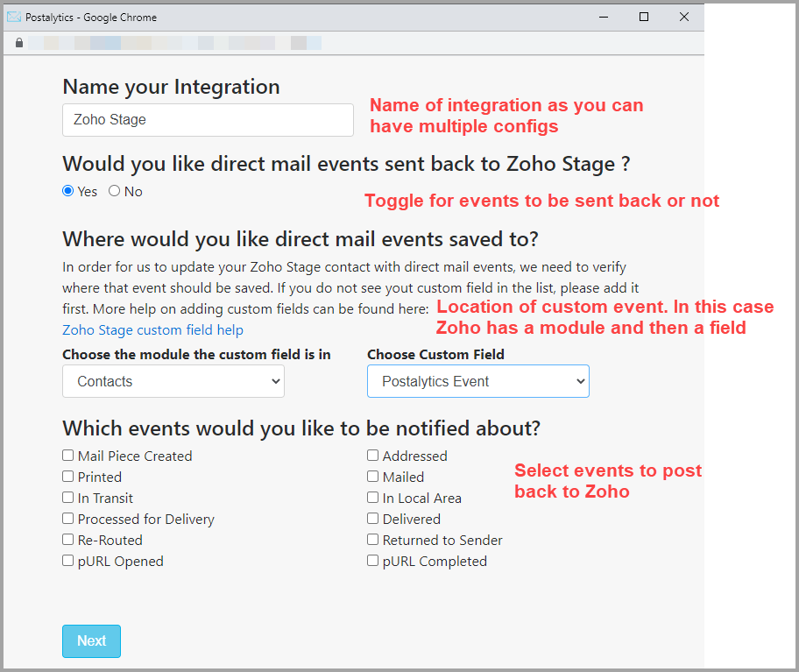The image size is (799, 672).
Task: Enable the In Transit checkbox
Action: [x=67, y=498]
